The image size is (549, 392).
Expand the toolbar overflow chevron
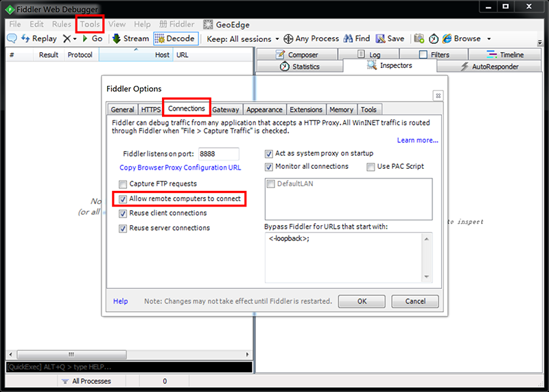(539, 43)
